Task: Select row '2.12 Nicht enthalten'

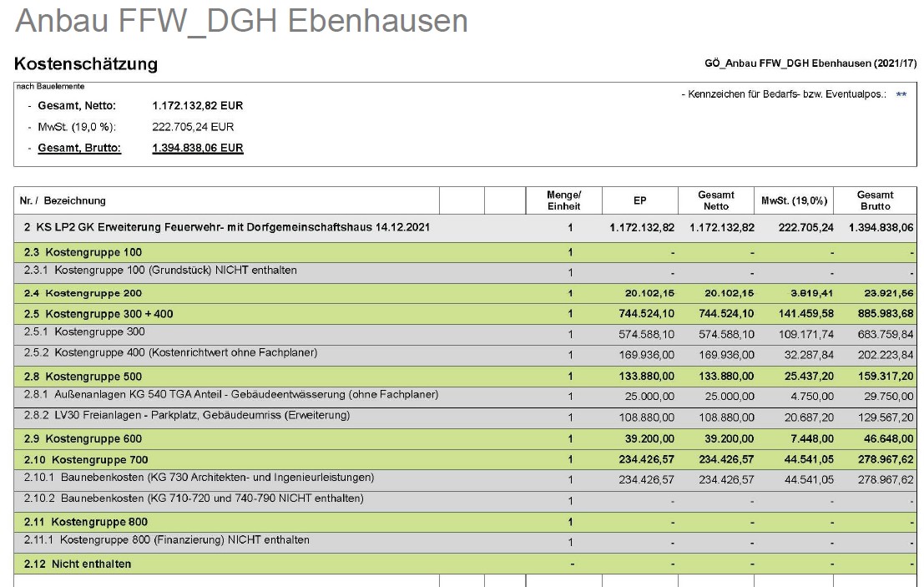Action: coord(465,564)
